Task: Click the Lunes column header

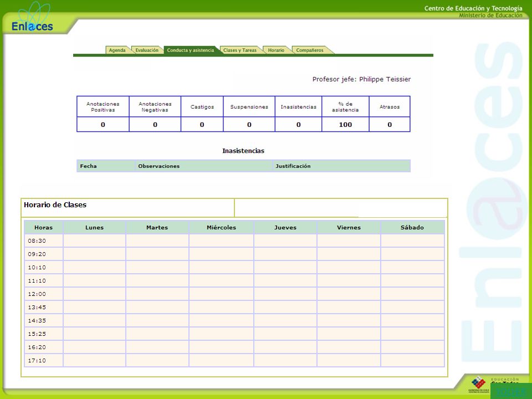Action: coord(94,227)
